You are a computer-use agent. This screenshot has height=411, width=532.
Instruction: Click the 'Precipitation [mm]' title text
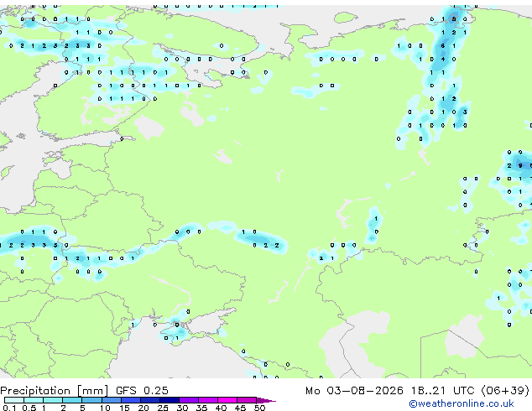55,391
